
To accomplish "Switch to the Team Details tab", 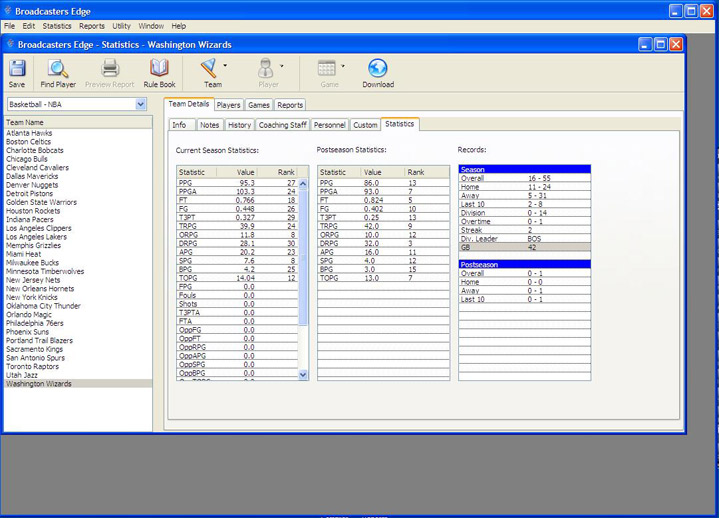I will (189, 104).
